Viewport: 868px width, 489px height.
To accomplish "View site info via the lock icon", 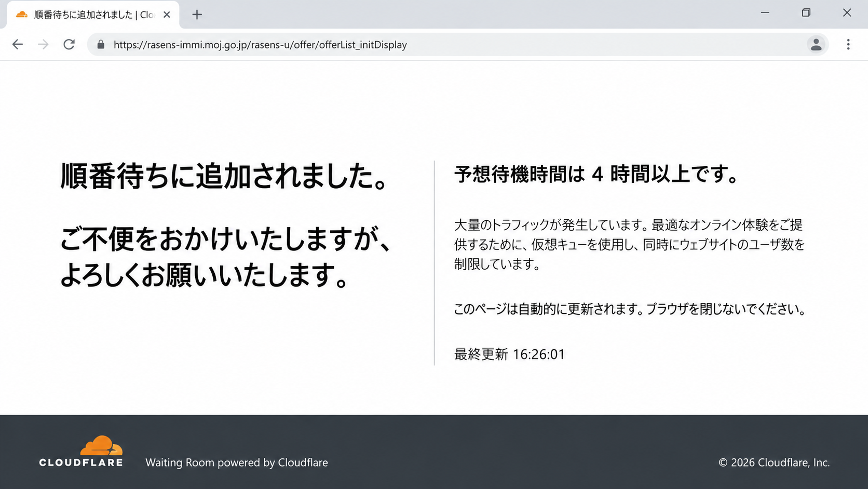I will [x=101, y=45].
